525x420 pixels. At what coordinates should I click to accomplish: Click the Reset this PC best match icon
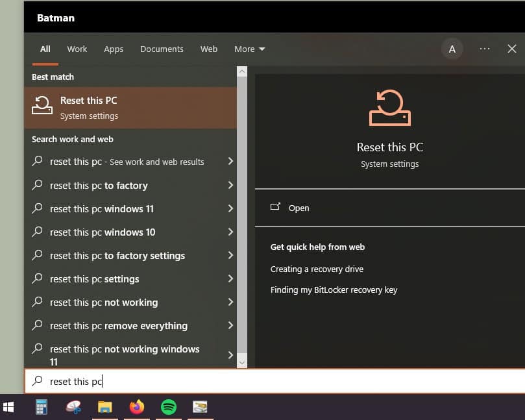[x=42, y=106]
